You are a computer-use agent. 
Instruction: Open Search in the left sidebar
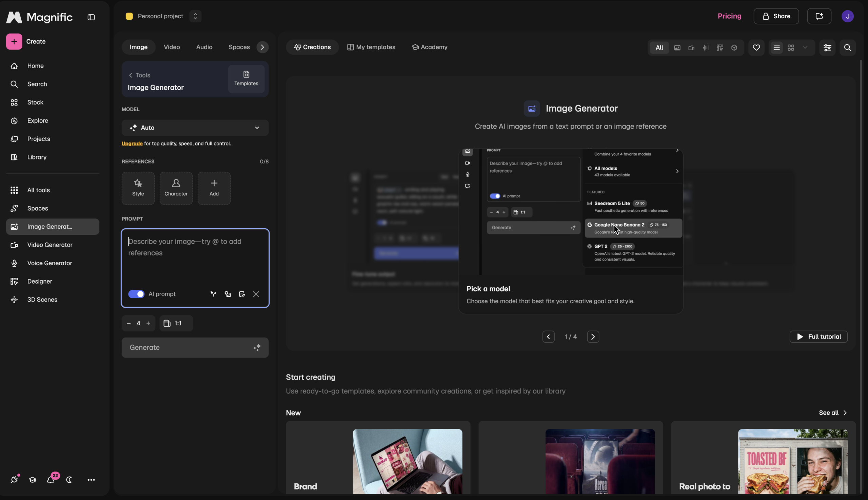[x=53, y=84]
